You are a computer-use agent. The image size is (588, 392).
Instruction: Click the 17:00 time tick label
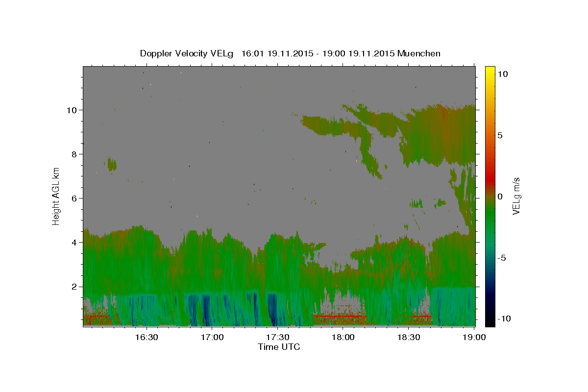[x=212, y=338]
